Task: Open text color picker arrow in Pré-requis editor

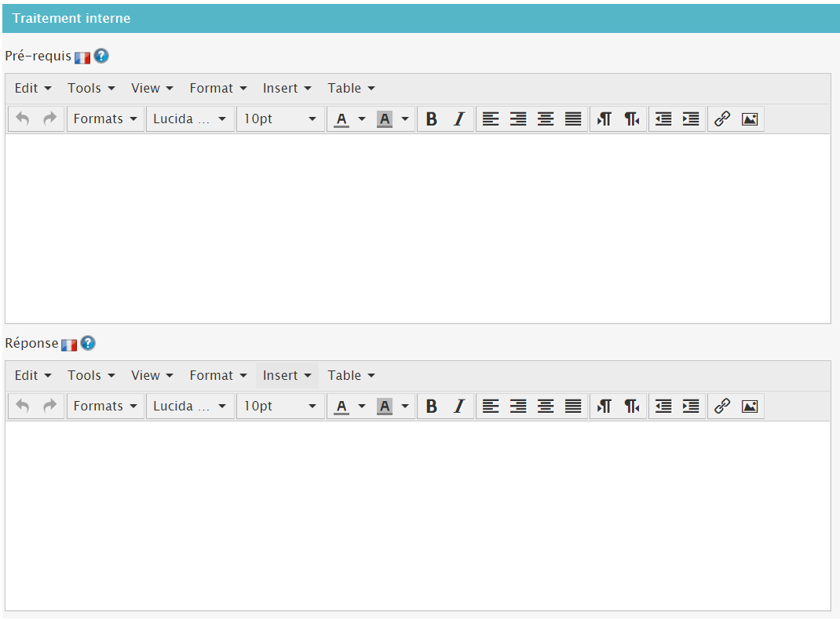Action: (362, 119)
